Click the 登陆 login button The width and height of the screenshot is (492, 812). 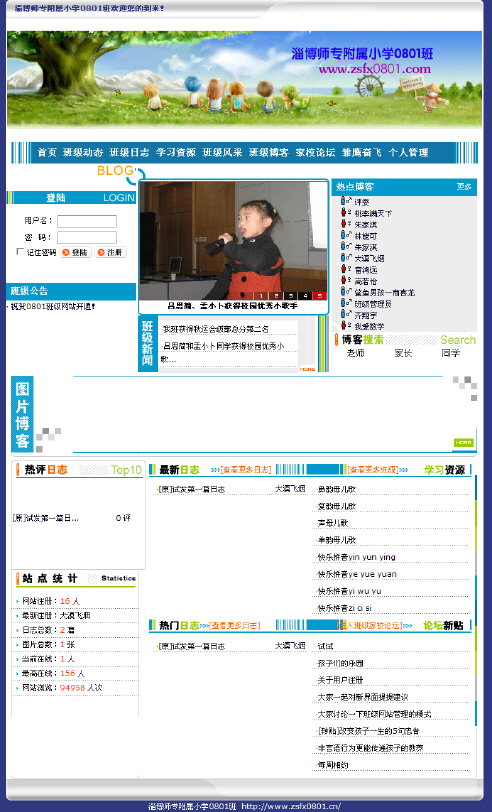click(x=76, y=252)
